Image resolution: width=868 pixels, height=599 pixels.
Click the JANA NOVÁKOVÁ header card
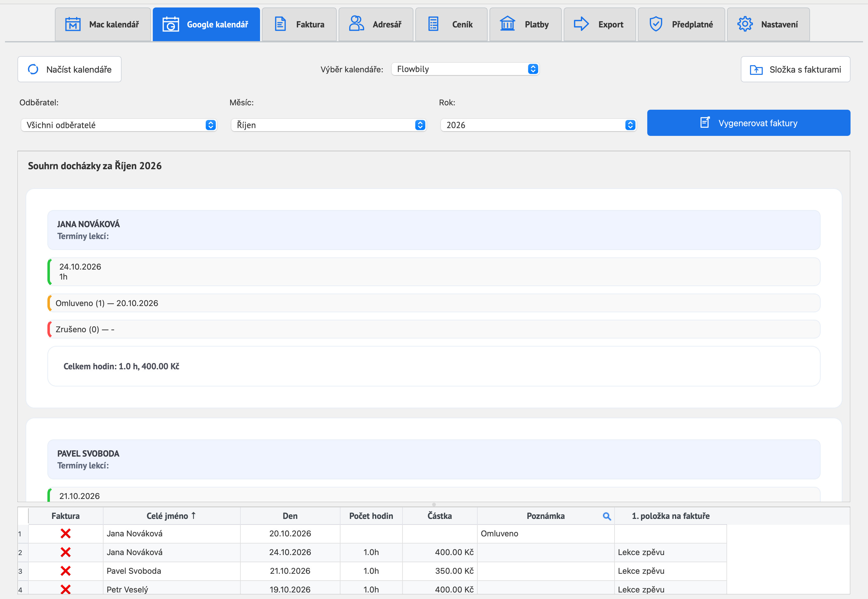click(434, 230)
